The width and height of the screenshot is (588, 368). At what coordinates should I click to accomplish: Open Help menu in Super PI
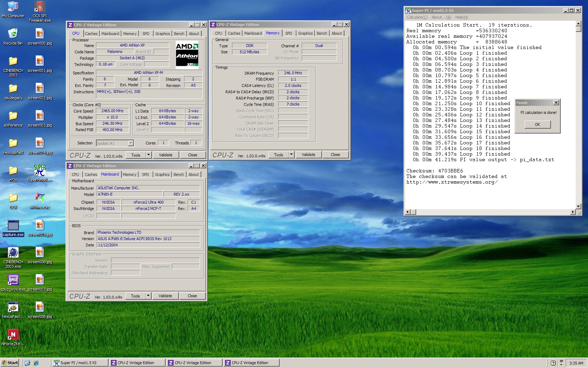pyautogui.click(x=462, y=17)
